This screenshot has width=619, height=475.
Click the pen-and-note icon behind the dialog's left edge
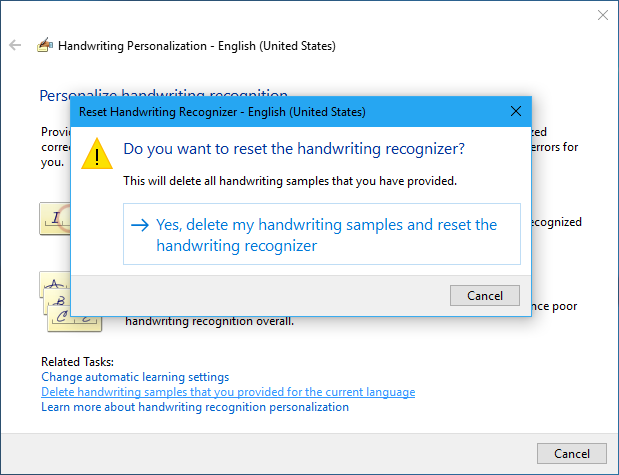point(54,217)
